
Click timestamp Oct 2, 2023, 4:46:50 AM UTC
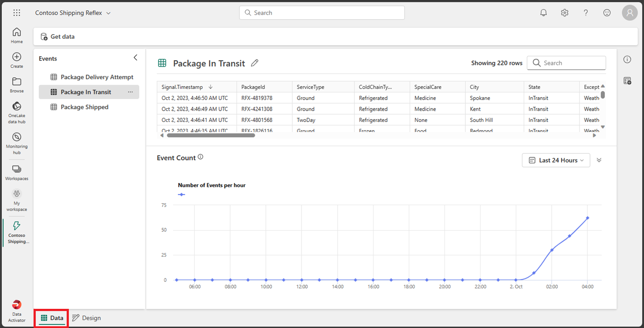197,98
